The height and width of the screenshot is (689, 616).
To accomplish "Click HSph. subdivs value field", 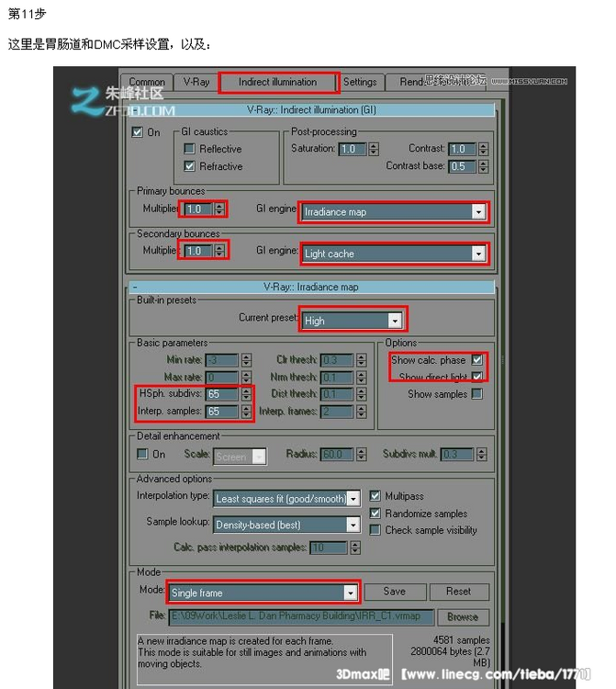I will coord(222,394).
